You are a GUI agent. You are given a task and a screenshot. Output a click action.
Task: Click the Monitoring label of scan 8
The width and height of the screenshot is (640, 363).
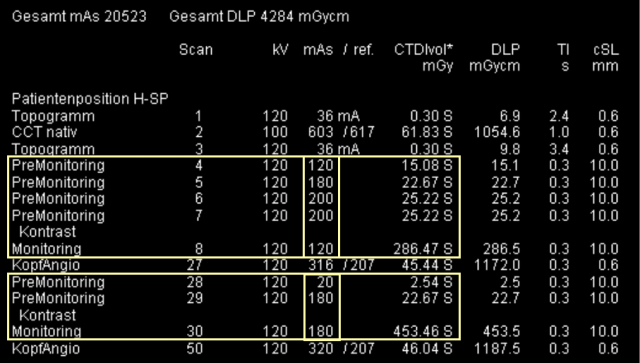[x=47, y=249]
